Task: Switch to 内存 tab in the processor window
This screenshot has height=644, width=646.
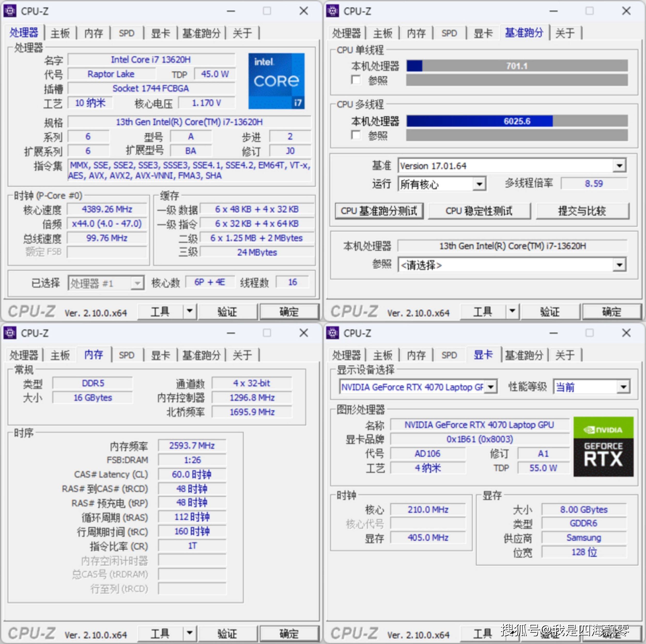Action: (94, 33)
